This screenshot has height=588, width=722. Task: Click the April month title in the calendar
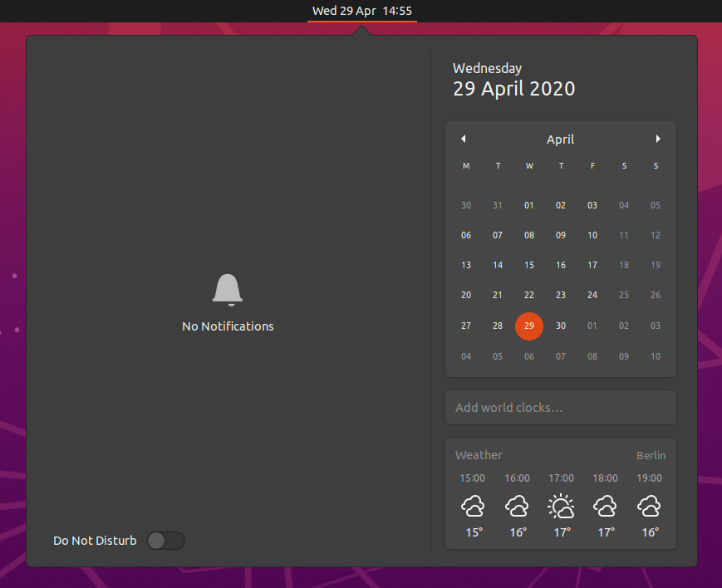(560, 140)
